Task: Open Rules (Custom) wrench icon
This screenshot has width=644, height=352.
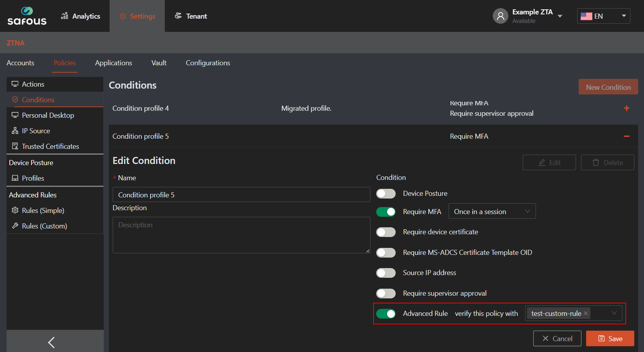Action: pos(15,226)
